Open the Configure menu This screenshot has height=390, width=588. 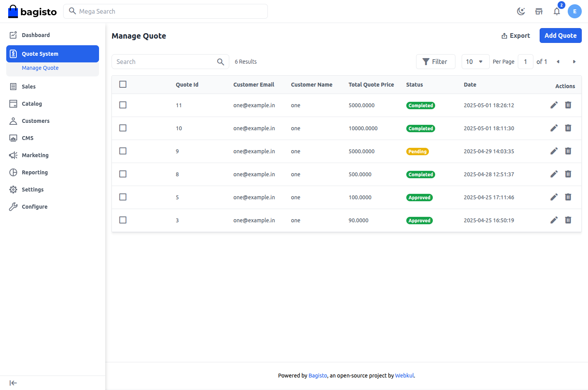[53, 207]
